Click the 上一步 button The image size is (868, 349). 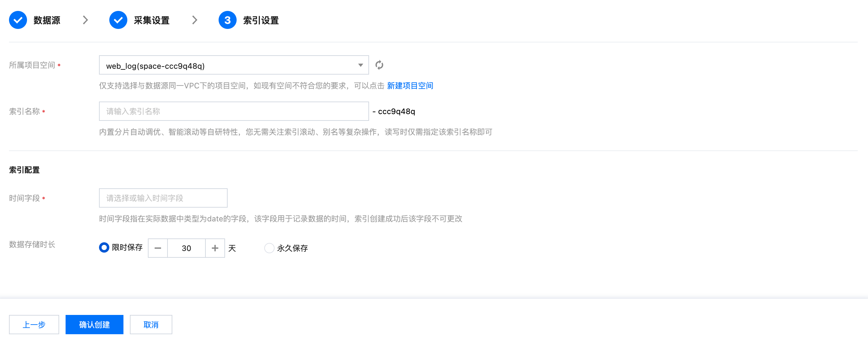pos(34,325)
